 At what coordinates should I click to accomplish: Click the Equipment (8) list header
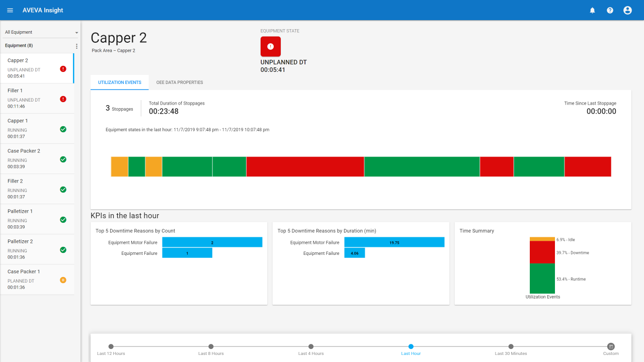(x=19, y=46)
